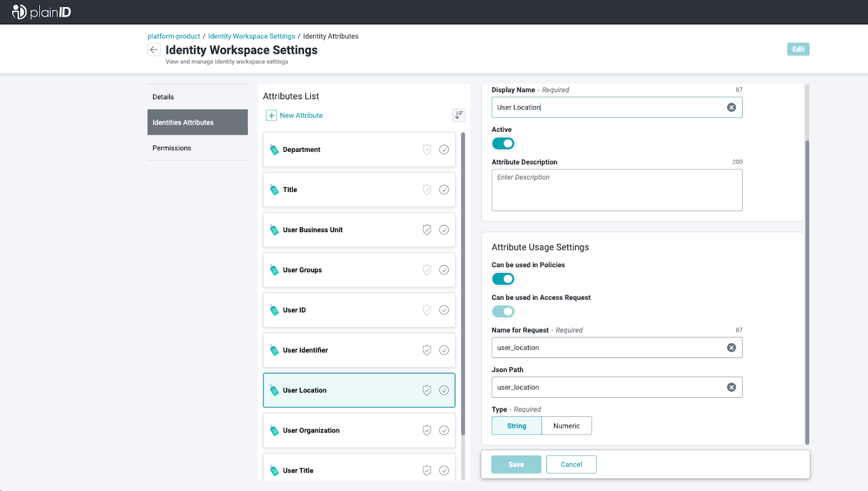Click the attribute details panel scrollbar
The width and height of the screenshot is (868, 491).
807,293
